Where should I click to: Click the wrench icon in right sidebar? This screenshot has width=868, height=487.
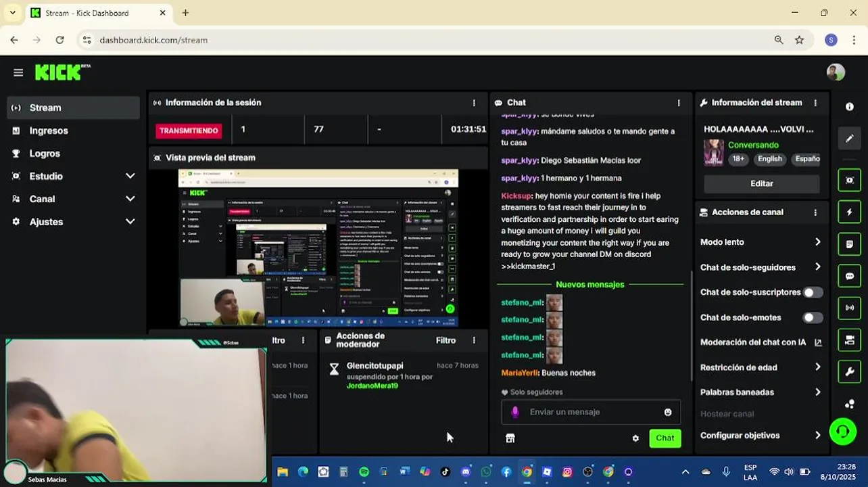tap(850, 371)
